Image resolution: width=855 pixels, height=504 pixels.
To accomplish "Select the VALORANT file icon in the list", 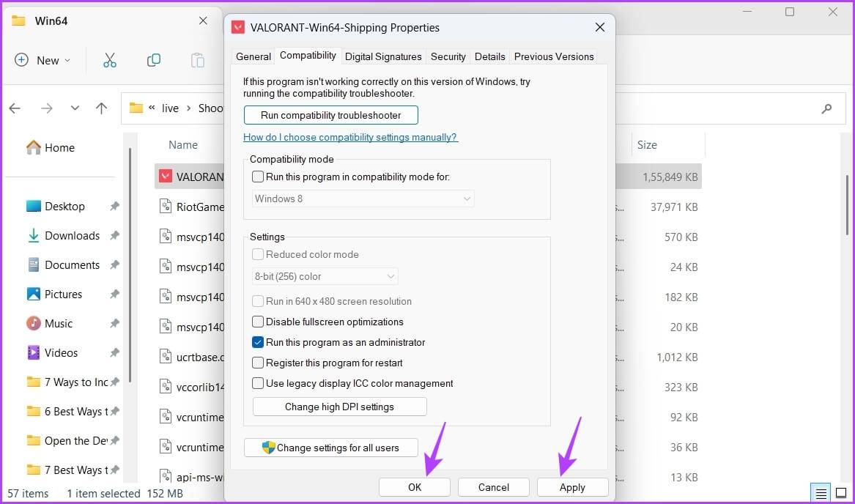I will [x=166, y=177].
